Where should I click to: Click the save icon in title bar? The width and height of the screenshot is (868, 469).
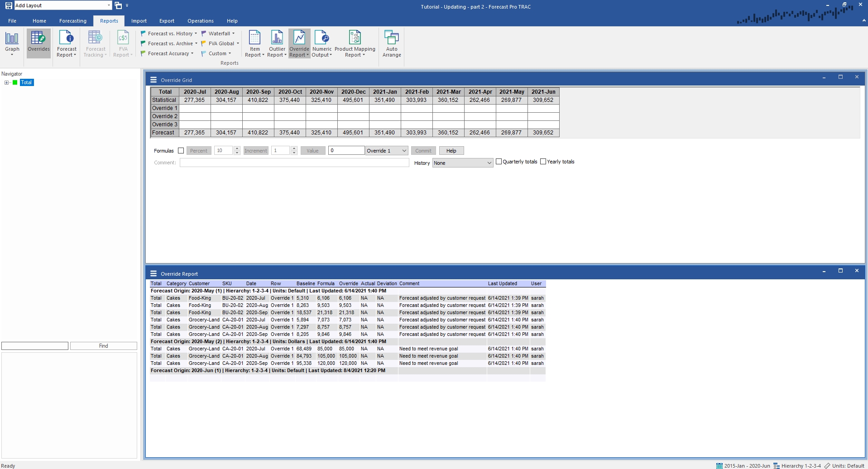click(x=9, y=5)
